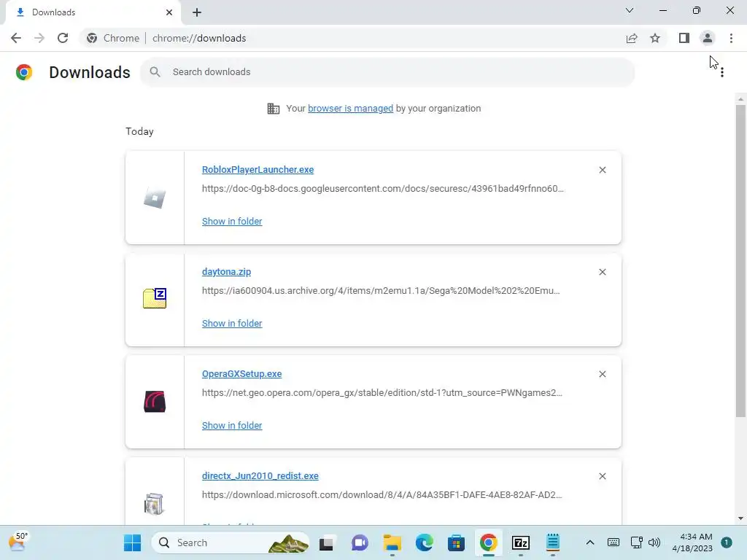The height and width of the screenshot is (560, 747).
Task: Open the Windows Start menu
Action: point(132,542)
